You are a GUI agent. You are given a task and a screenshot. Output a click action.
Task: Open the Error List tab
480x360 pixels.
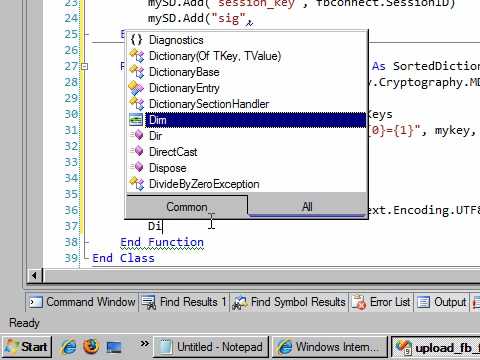[382, 302]
